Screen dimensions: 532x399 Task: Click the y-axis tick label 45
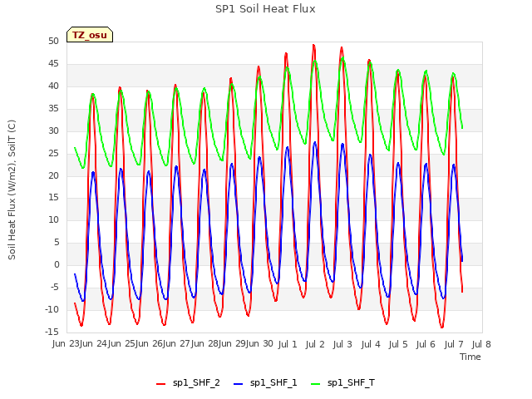(53, 64)
